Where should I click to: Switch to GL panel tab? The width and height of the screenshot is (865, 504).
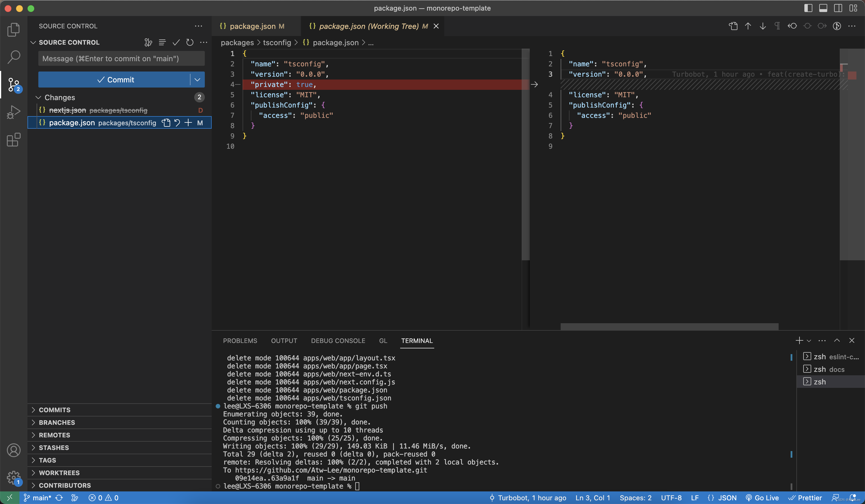(383, 341)
